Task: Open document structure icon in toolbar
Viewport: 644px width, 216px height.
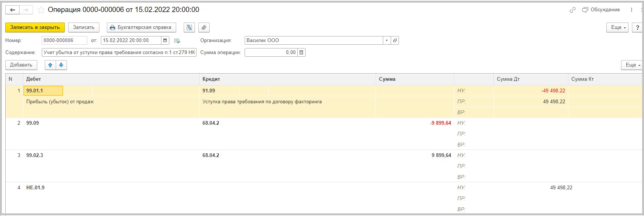Action: 189,27
